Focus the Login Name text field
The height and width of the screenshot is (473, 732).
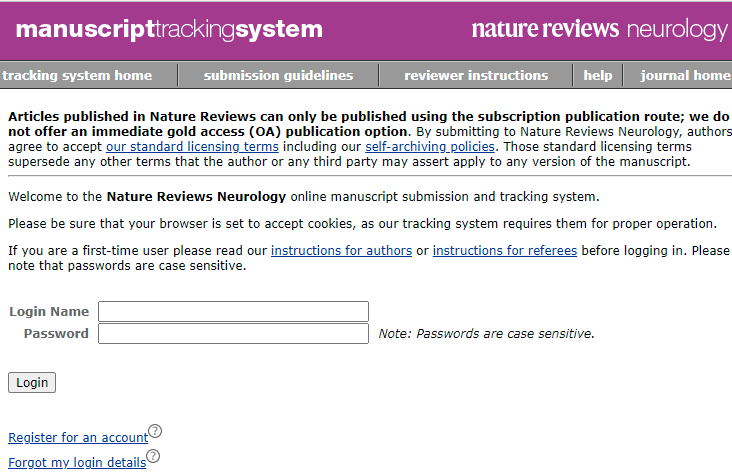coord(233,312)
